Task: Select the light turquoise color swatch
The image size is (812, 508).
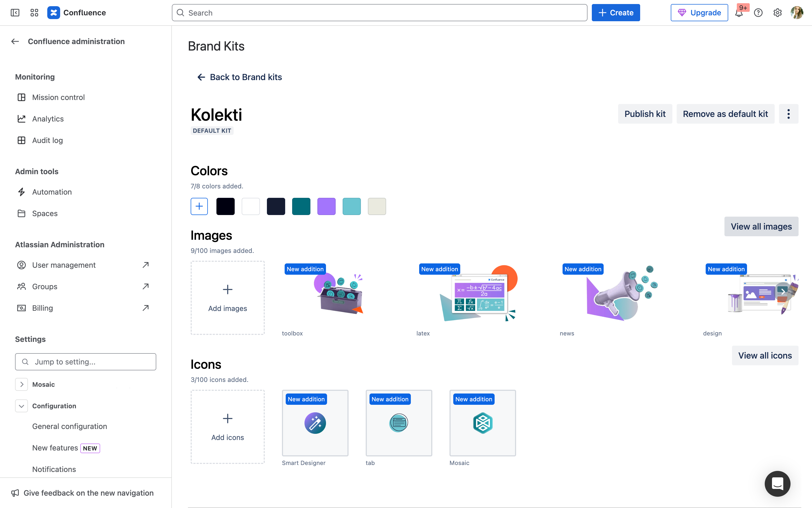Action: pos(352,206)
